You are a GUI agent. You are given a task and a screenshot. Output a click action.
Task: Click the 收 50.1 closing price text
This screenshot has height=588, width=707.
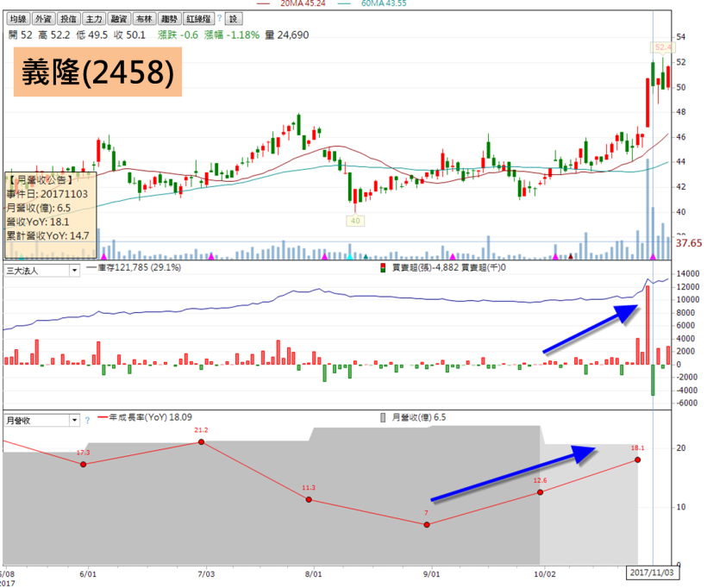130,35
